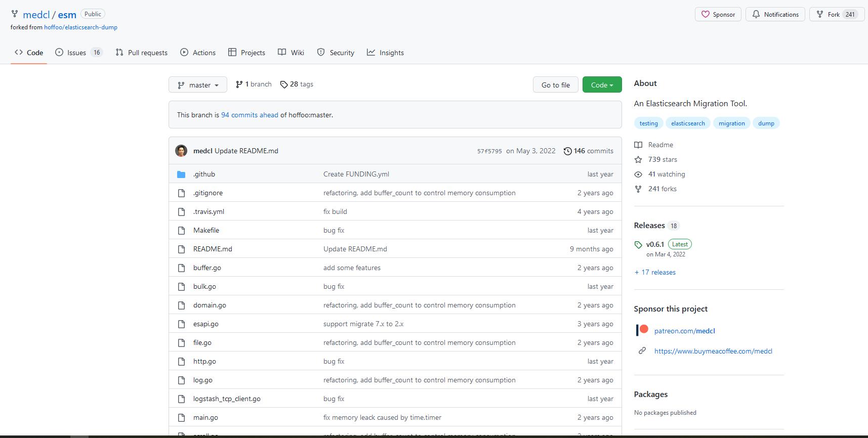Open commit message support migrate 7.x to 2.x

click(x=363, y=324)
